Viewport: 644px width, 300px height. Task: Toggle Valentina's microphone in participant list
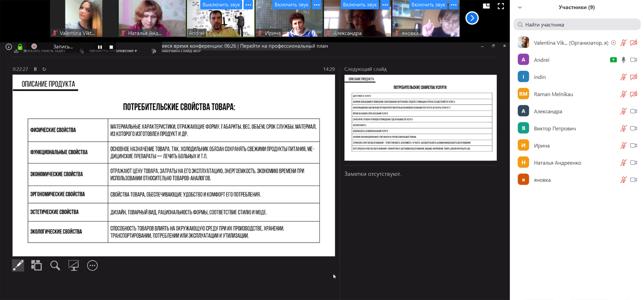[623, 43]
